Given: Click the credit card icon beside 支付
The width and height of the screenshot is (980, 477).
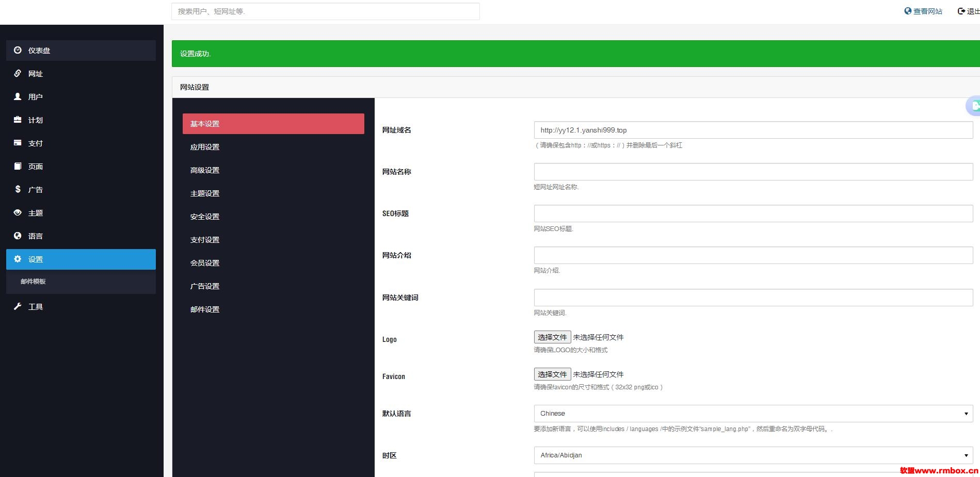Looking at the screenshot, I should (x=18, y=143).
